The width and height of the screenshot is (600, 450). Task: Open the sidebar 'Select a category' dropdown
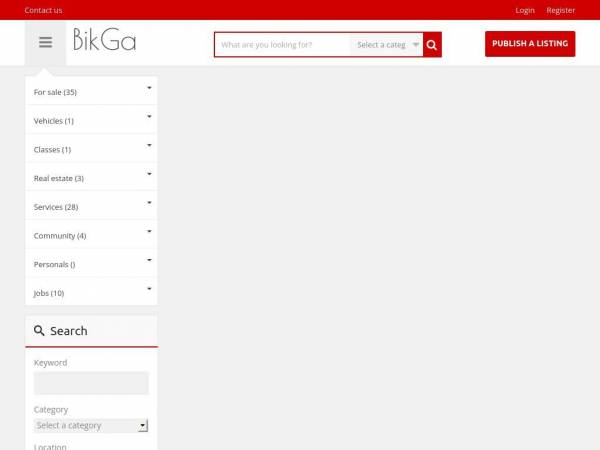[91, 426]
